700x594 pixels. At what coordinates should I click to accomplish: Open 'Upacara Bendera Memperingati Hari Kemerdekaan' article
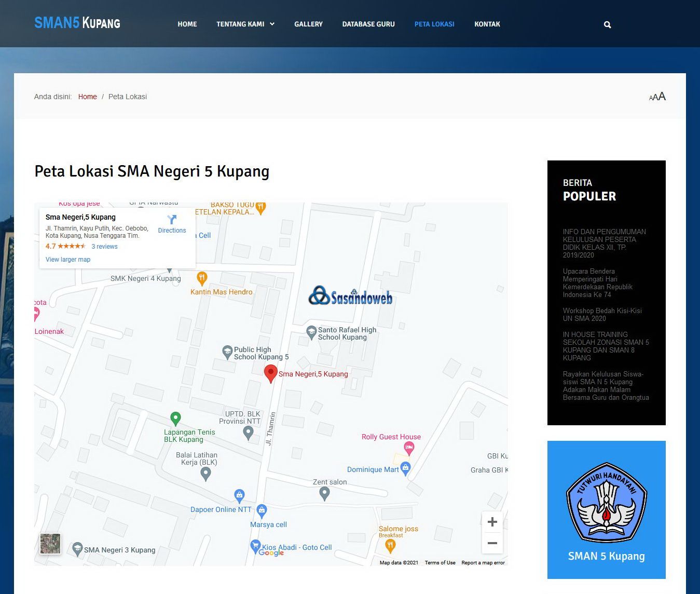click(x=598, y=282)
